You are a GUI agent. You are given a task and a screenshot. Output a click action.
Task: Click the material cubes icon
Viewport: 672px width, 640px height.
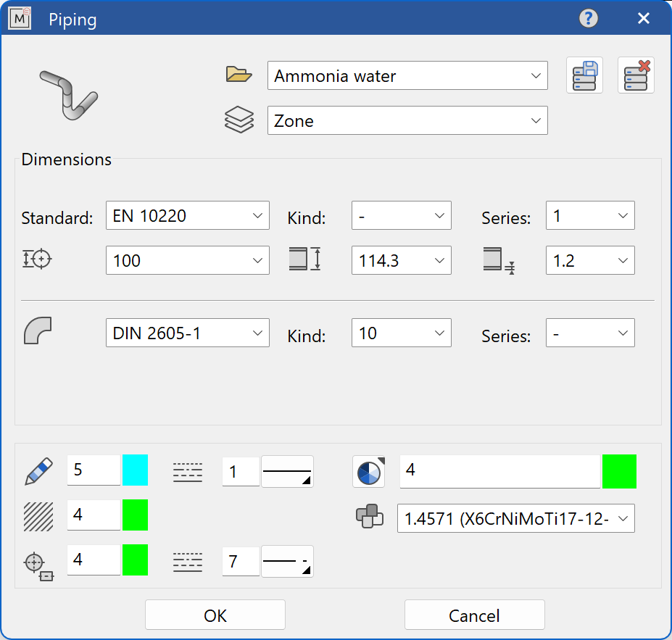point(370,517)
